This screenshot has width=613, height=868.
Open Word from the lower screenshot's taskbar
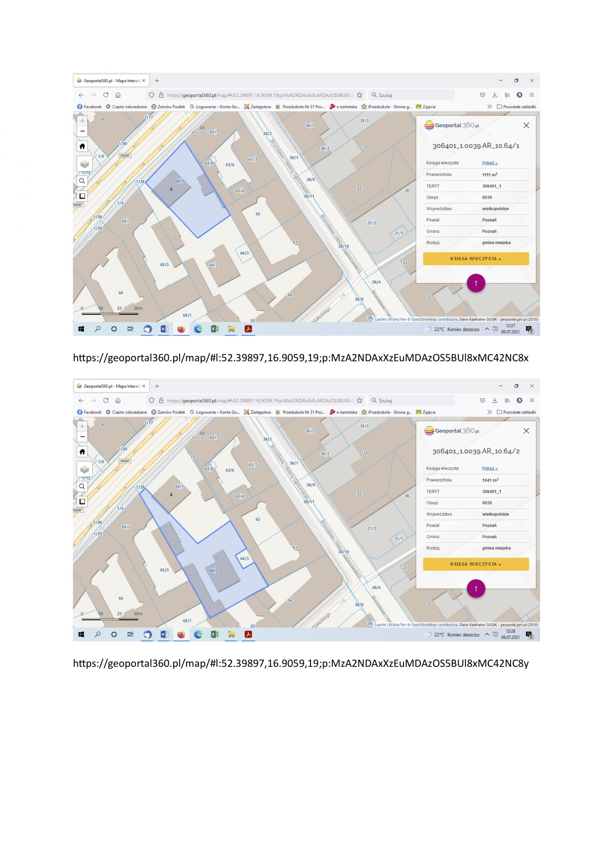click(164, 634)
